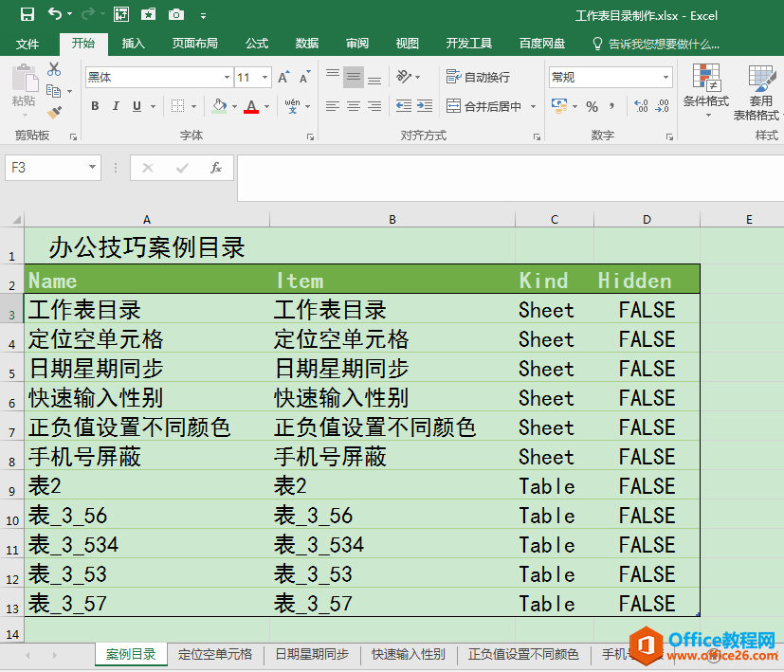
Task: Open the font name dropdown (黑体)
Action: point(227,78)
